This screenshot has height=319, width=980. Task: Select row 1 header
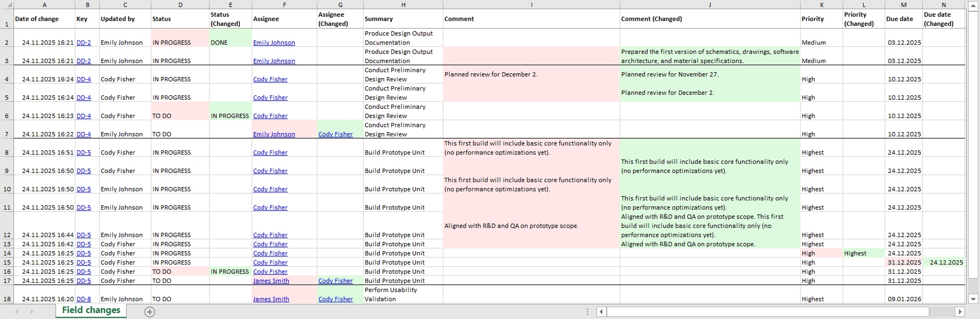point(6,19)
